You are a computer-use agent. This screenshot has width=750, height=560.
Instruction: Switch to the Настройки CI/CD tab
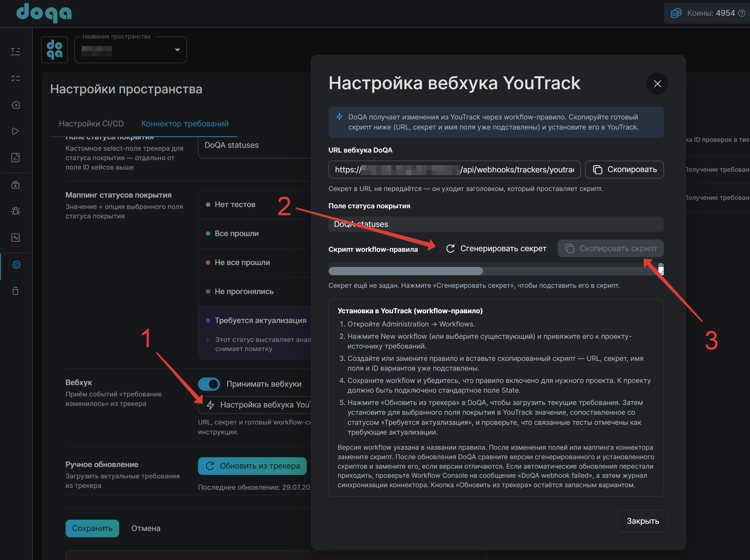(91, 124)
